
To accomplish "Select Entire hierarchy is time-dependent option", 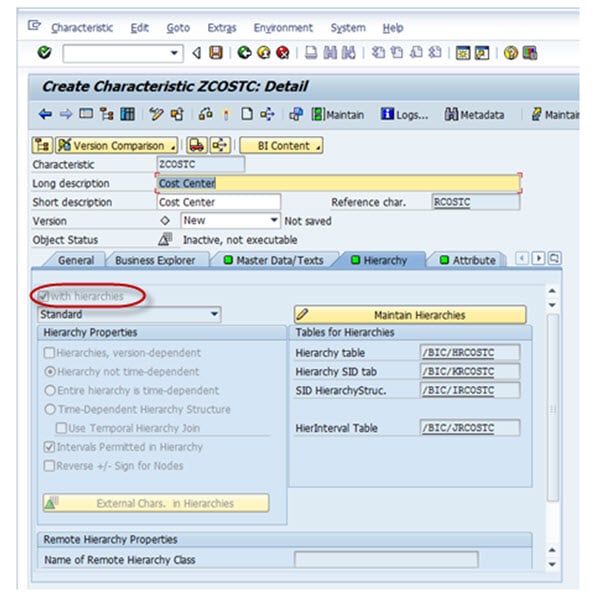I will pyautogui.click(x=50, y=390).
